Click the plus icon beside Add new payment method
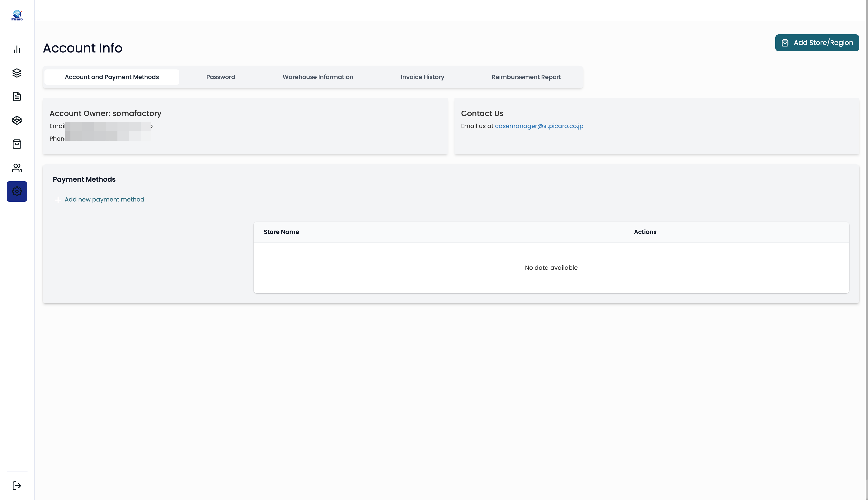This screenshot has width=868, height=500. click(x=58, y=200)
